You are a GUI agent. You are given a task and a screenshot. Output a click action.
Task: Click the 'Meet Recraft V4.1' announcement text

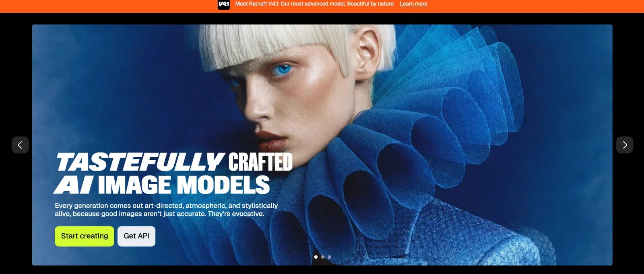315,4
